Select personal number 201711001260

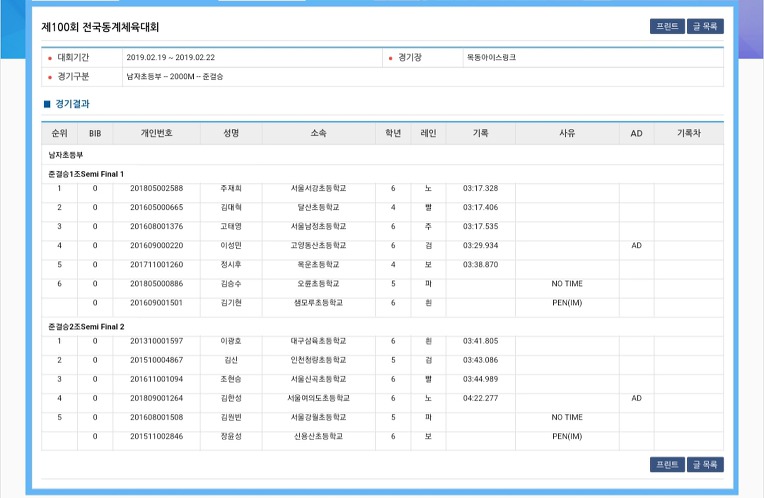tap(156, 265)
